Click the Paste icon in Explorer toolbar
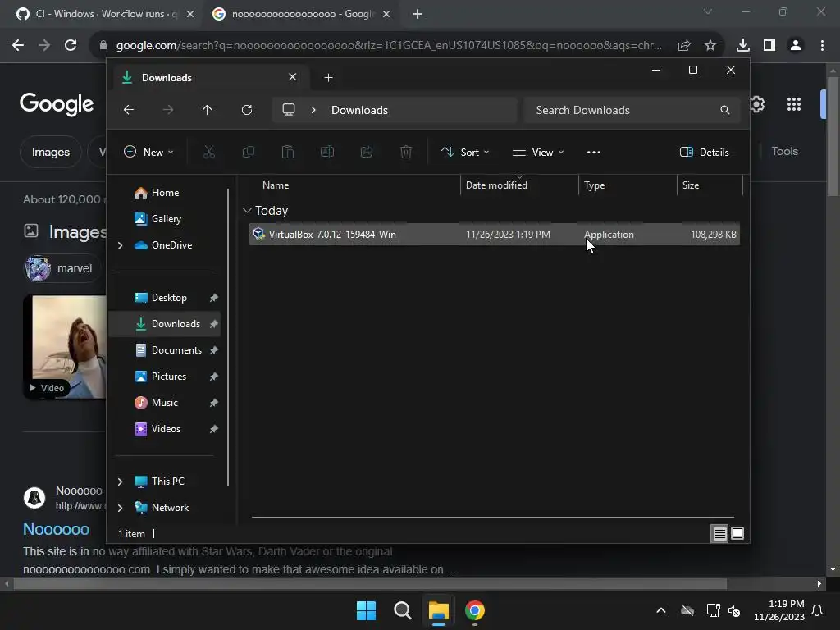 [x=288, y=152]
